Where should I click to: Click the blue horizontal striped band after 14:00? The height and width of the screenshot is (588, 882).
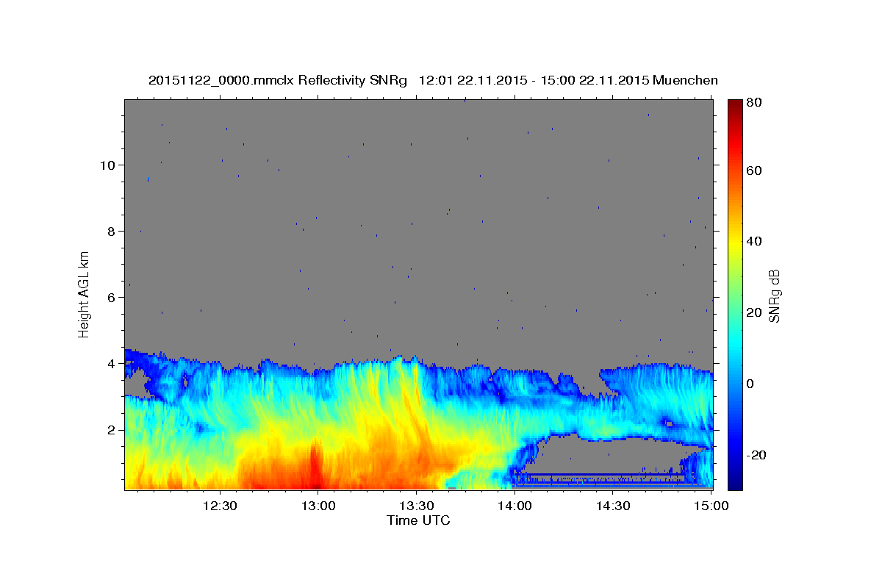601,481
